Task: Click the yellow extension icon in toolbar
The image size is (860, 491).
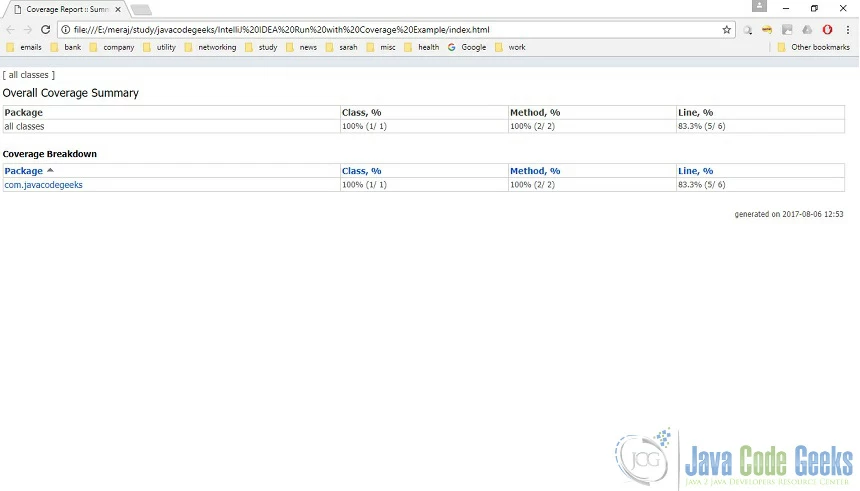Action: (x=767, y=30)
